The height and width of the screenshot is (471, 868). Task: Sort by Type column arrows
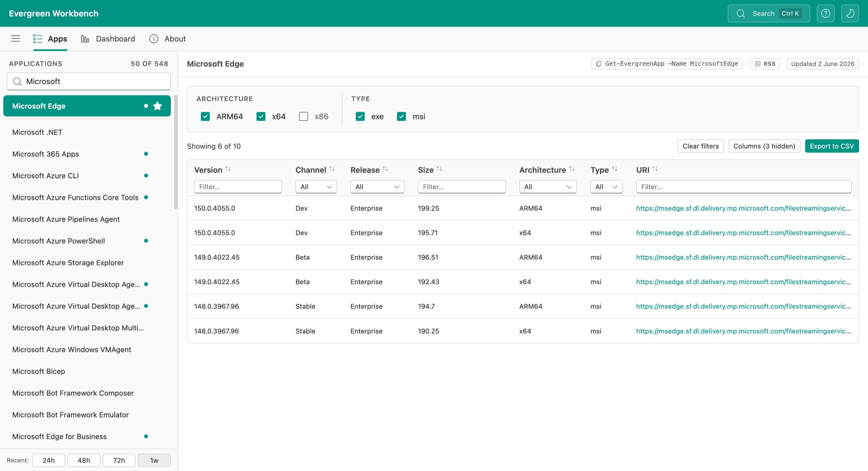point(614,169)
